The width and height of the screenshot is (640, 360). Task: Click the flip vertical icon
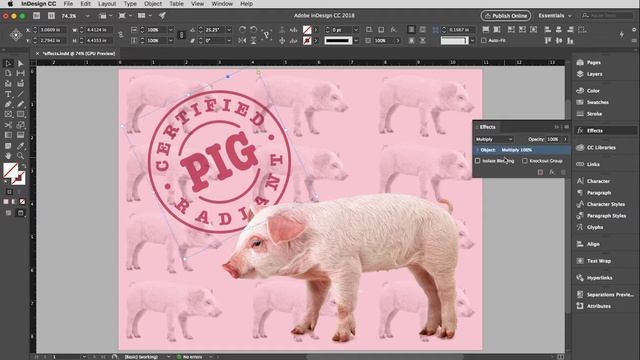(x=253, y=41)
